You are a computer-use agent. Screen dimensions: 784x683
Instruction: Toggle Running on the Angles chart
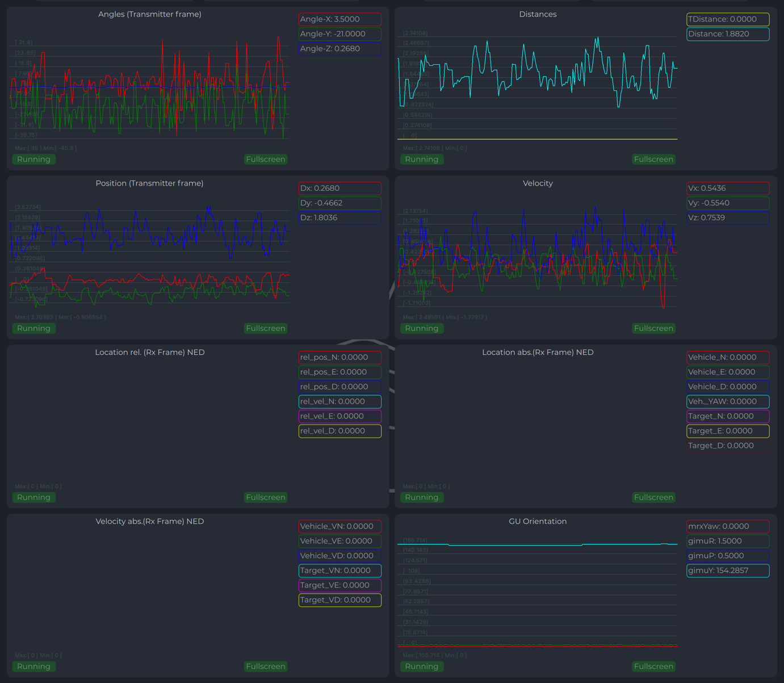34,160
